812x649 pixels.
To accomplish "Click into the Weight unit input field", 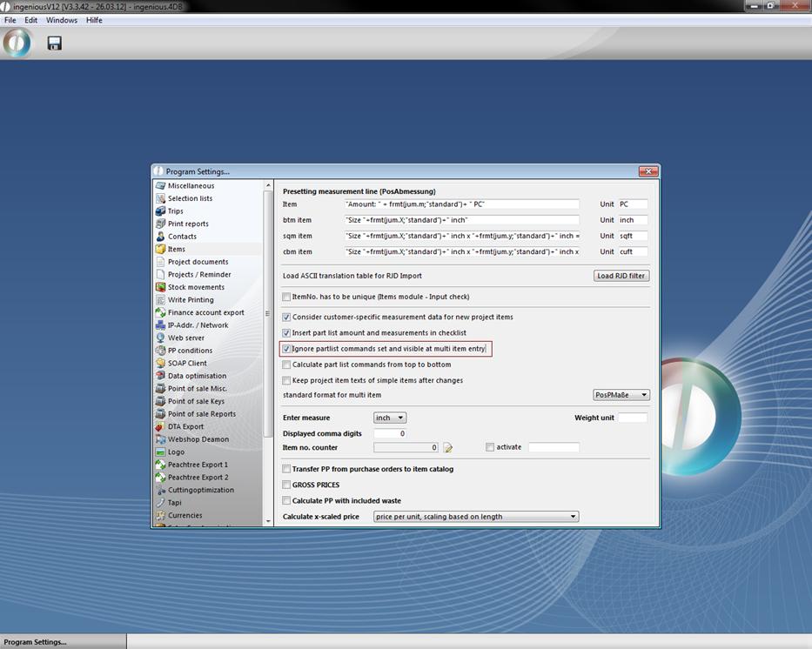I will [632, 418].
